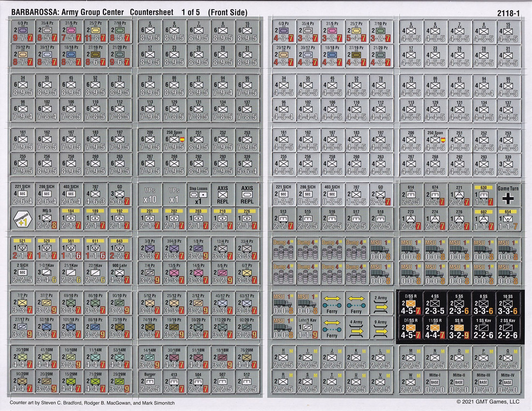The image size is (532, 411).
Task: Pick the AXIS REPL armor-oval counter
Action: (247, 195)
